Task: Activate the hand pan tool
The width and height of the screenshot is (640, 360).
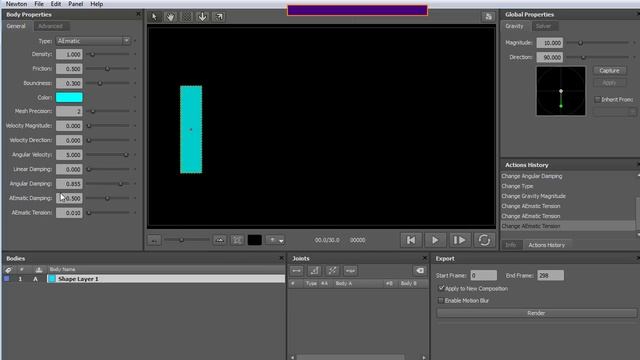Action: (x=170, y=17)
